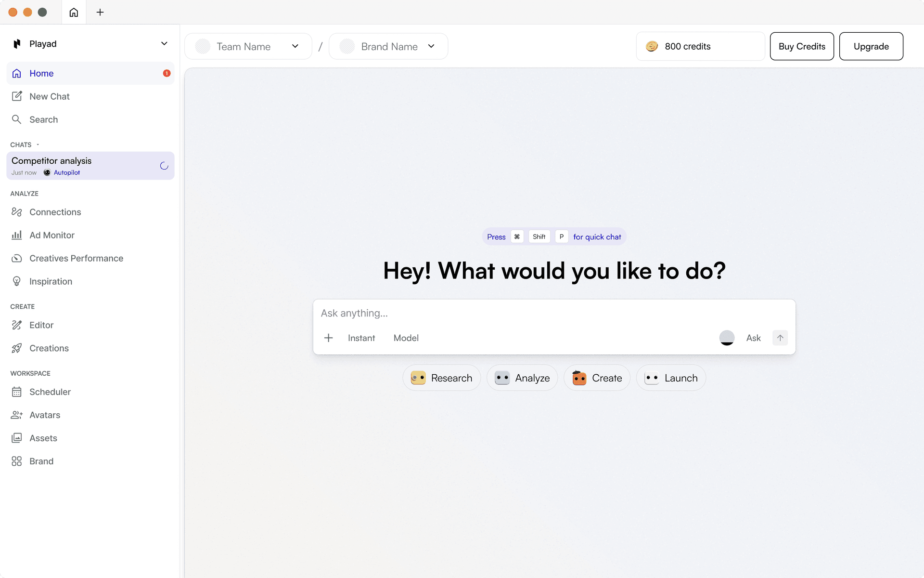Viewport: 924px width, 578px height.
Task: Click the Avatars people icon
Action: click(17, 415)
